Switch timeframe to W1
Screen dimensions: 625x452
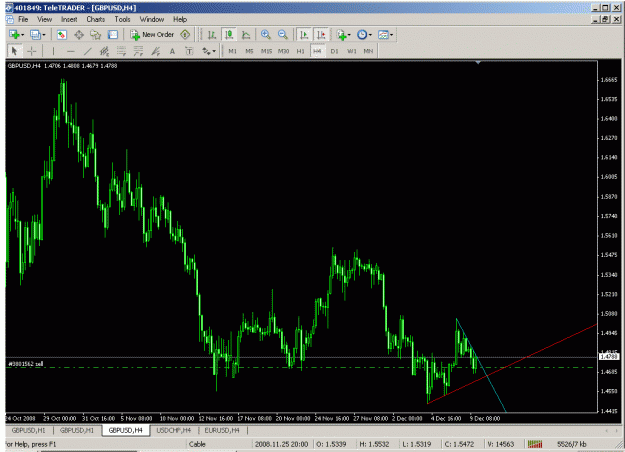tap(352, 51)
